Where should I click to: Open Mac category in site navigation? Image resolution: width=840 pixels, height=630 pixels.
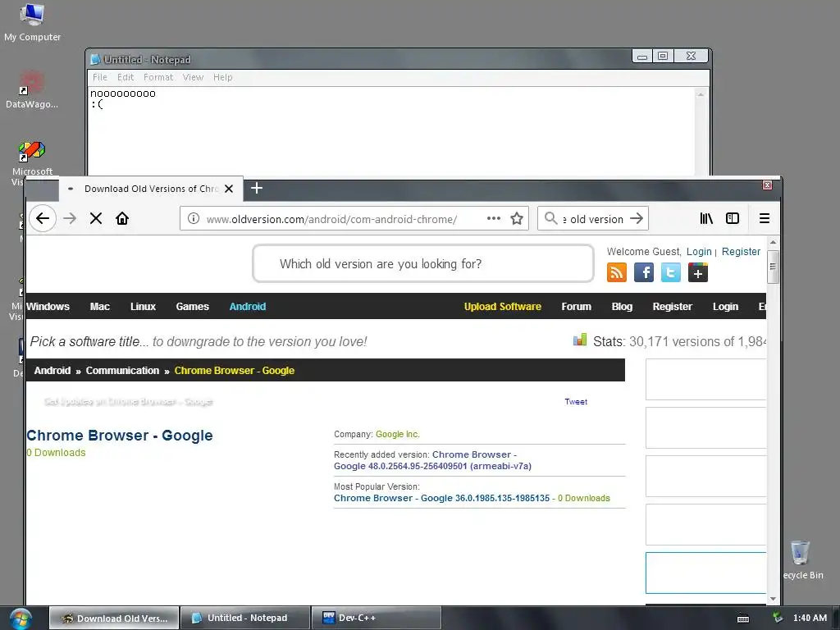point(99,307)
